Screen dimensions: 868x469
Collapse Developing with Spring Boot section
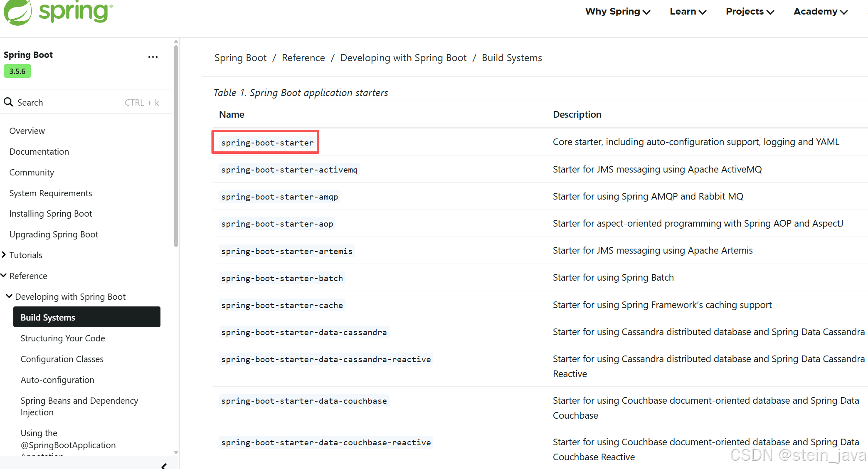(x=9, y=296)
